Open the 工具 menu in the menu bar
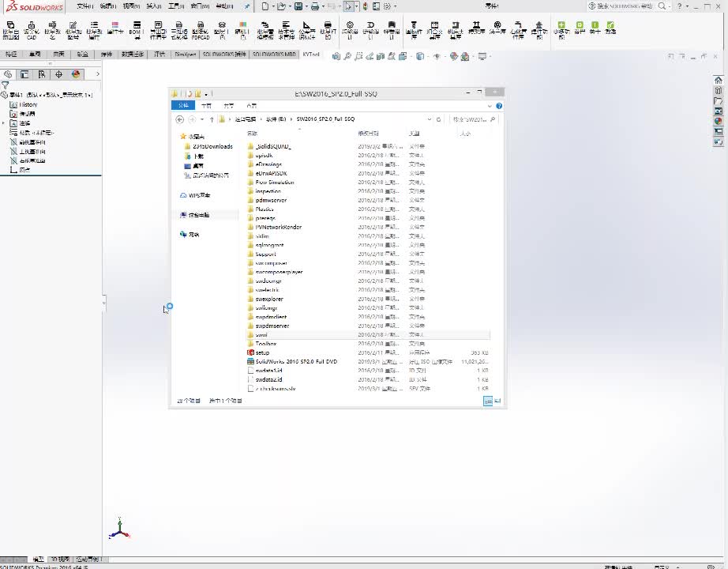Image resolution: width=728 pixels, height=569 pixels. pos(176,6)
